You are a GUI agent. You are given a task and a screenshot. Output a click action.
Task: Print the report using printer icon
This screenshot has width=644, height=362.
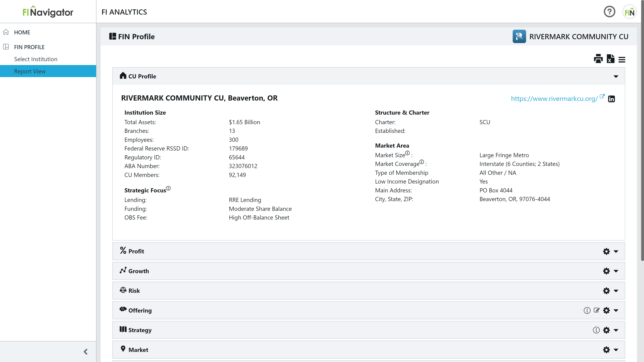tap(598, 59)
